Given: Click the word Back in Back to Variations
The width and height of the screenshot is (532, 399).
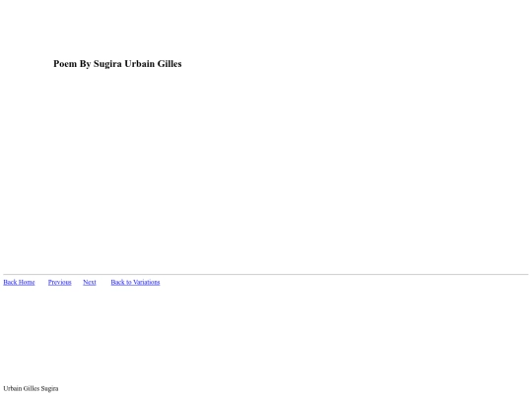Looking at the screenshot, I should (118, 283).
